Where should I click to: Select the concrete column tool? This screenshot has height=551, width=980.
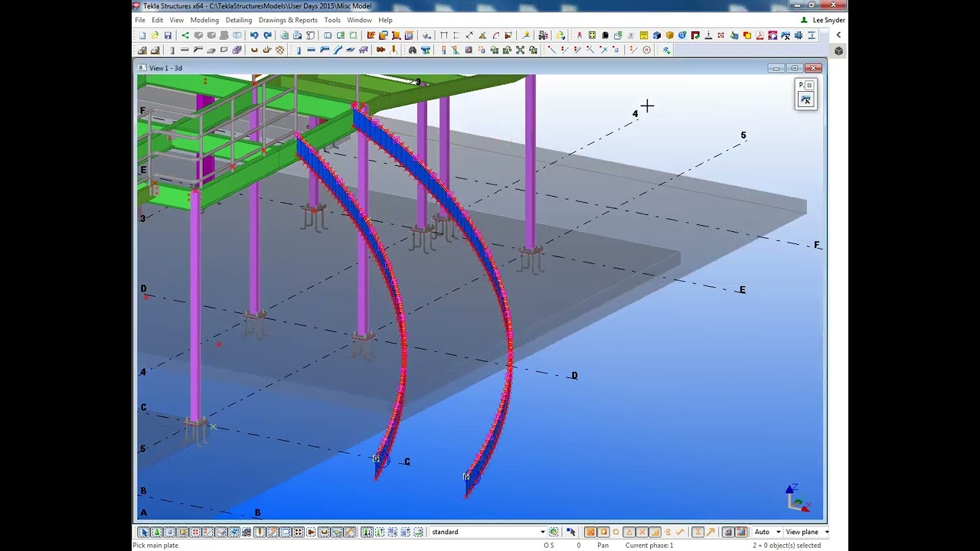(172, 50)
